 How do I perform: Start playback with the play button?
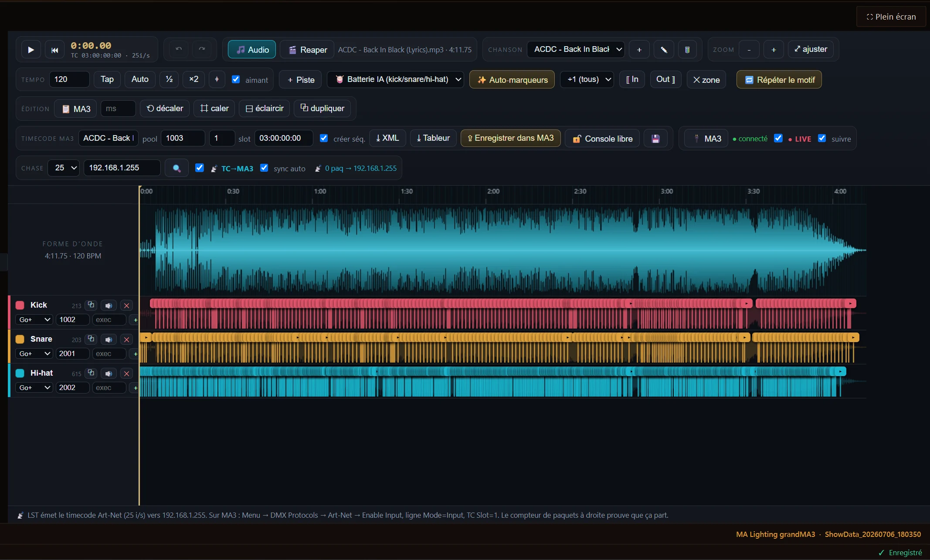coord(31,50)
